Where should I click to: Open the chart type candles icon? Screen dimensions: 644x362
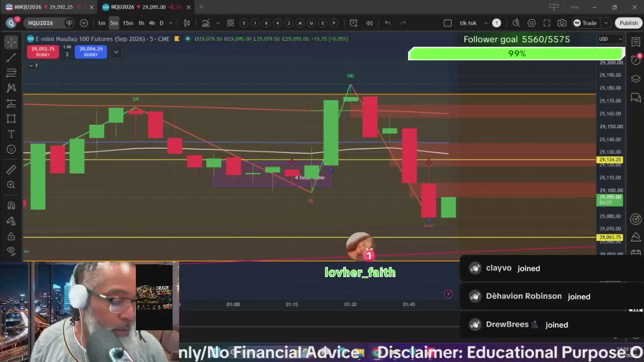click(187, 23)
